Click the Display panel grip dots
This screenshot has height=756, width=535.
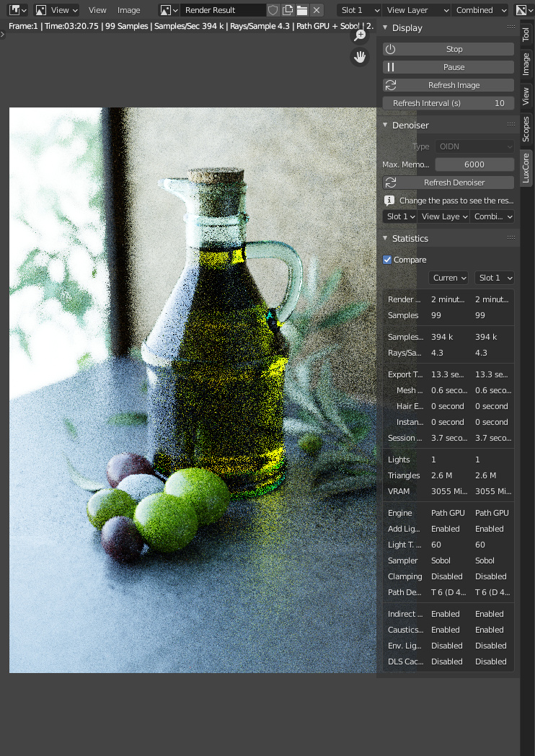tap(511, 27)
